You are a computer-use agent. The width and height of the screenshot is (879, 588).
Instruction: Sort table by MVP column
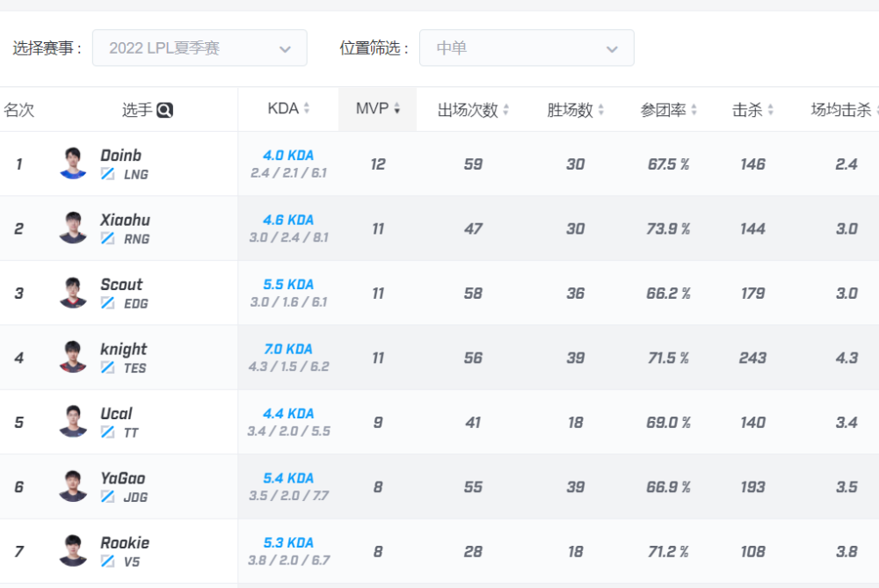click(378, 109)
